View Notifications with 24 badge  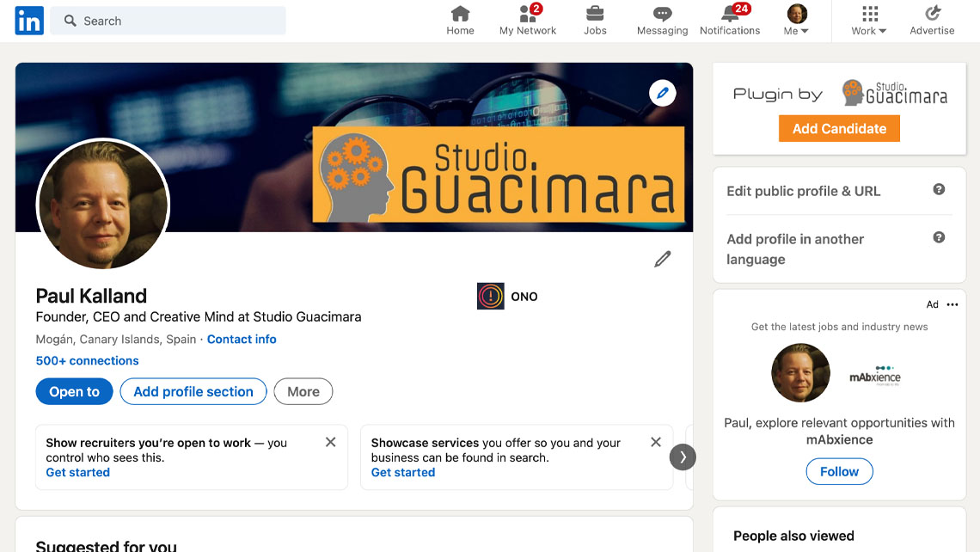(x=729, y=21)
